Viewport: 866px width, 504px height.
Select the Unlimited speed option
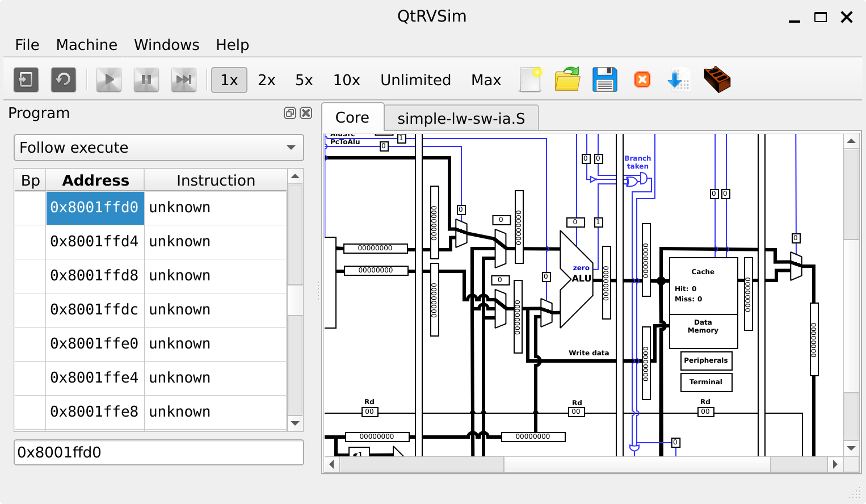pos(415,80)
